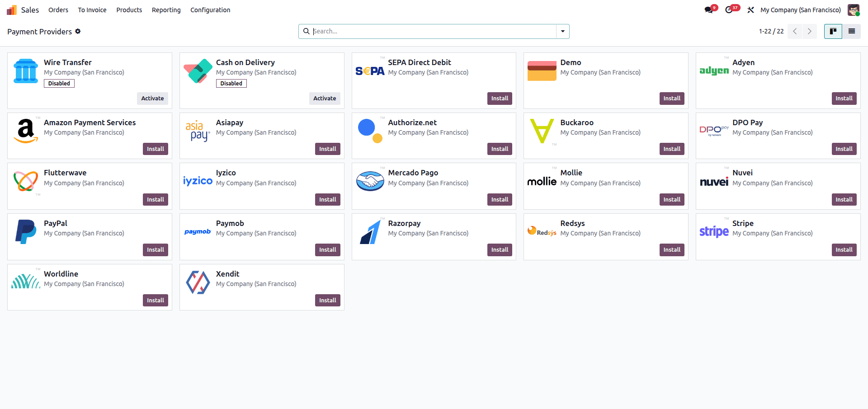Click the PayPal logo
868x409 pixels.
(25, 231)
